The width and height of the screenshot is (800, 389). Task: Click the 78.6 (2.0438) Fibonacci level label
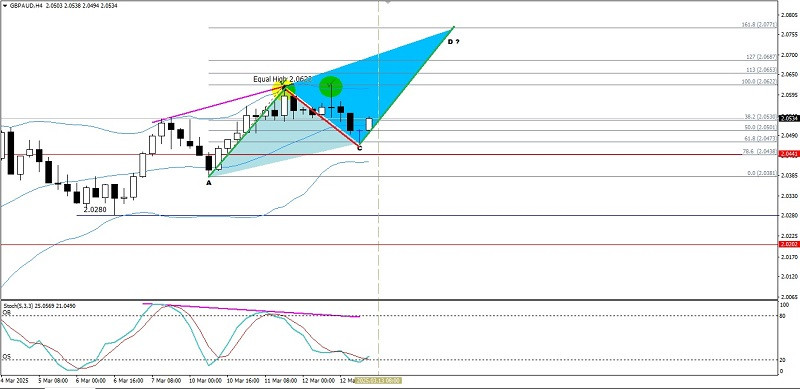click(x=760, y=151)
